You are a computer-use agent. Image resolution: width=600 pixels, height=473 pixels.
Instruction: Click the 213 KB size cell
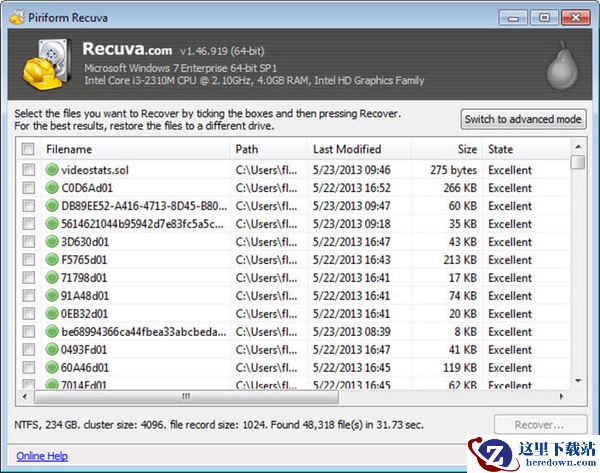tap(460, 260)
